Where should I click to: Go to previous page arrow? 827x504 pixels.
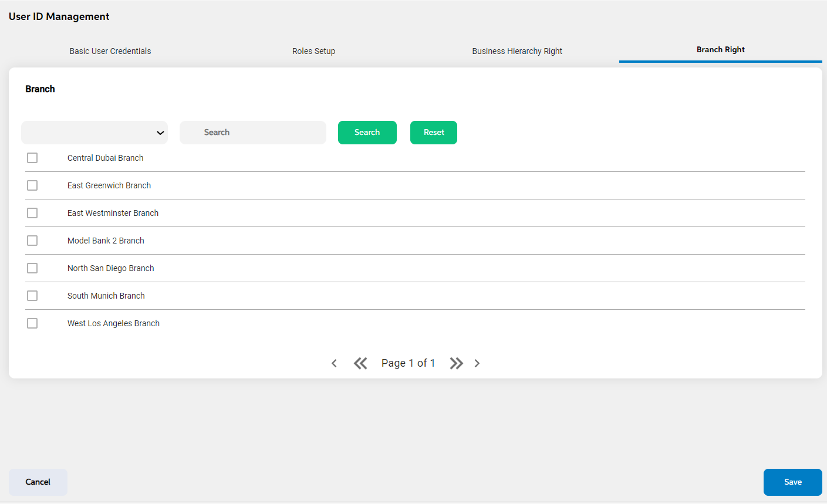coord(334,363)
